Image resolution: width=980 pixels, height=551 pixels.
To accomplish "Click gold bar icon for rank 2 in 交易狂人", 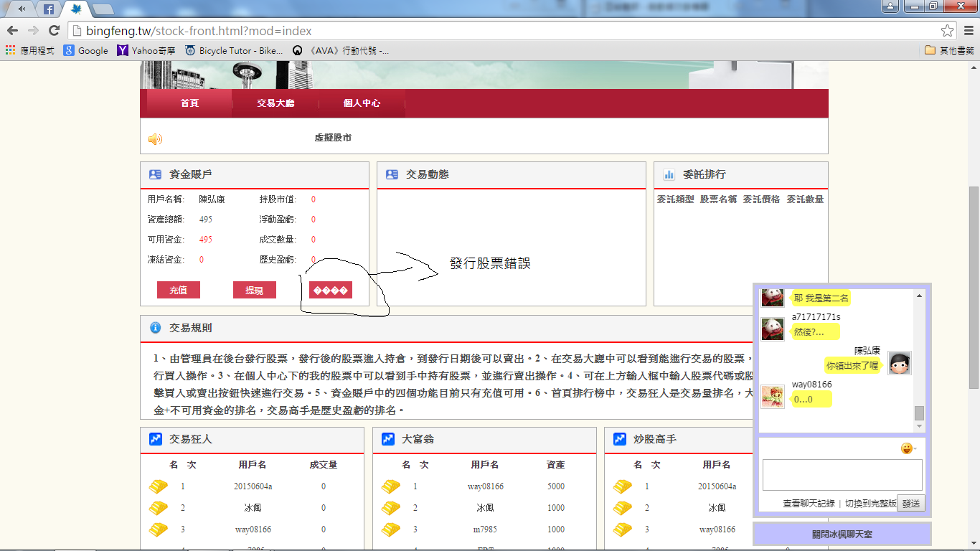I will tap(158, 508).
